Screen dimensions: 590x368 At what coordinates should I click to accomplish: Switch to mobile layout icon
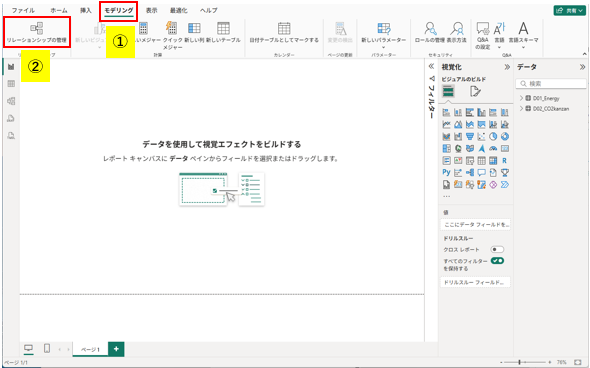pos(47,348)
